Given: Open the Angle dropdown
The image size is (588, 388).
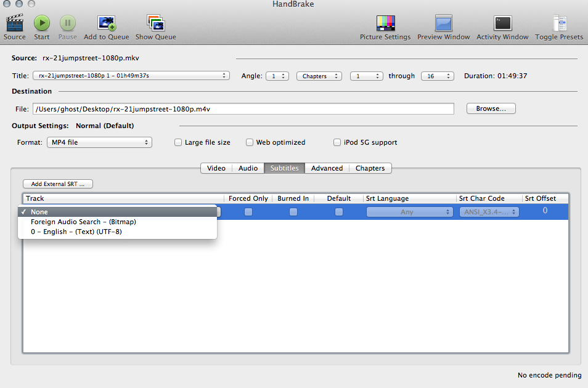Looking at the screenshot, I should pyautogui.click(x=277, y=76).
